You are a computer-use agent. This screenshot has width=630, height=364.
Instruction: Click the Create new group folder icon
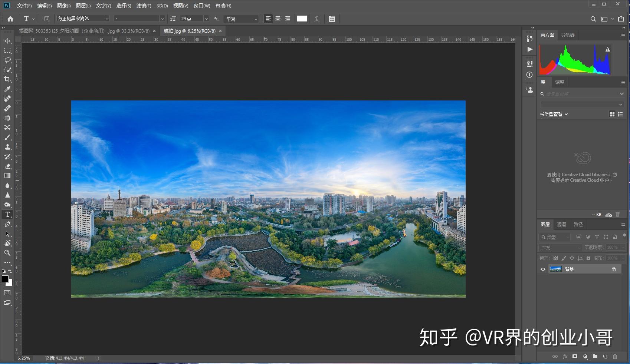coord(595,357)
